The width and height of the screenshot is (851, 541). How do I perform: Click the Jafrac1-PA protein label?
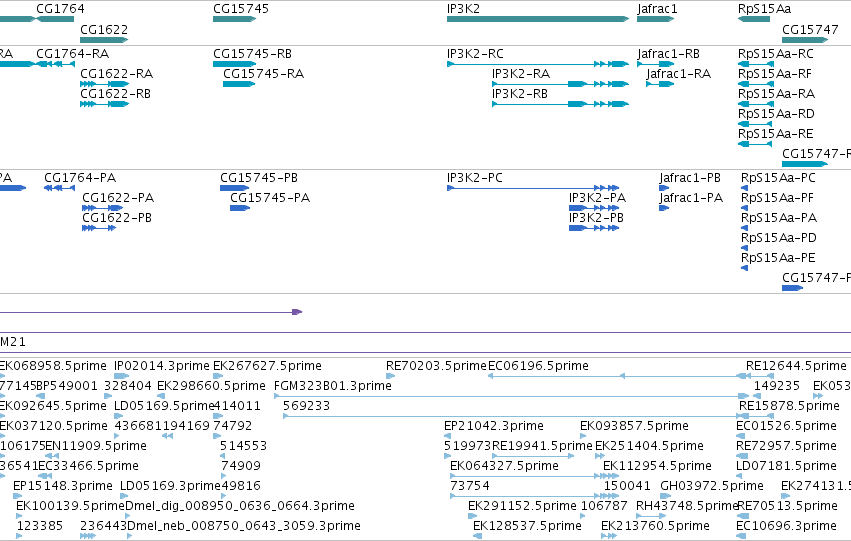[691, 198]
